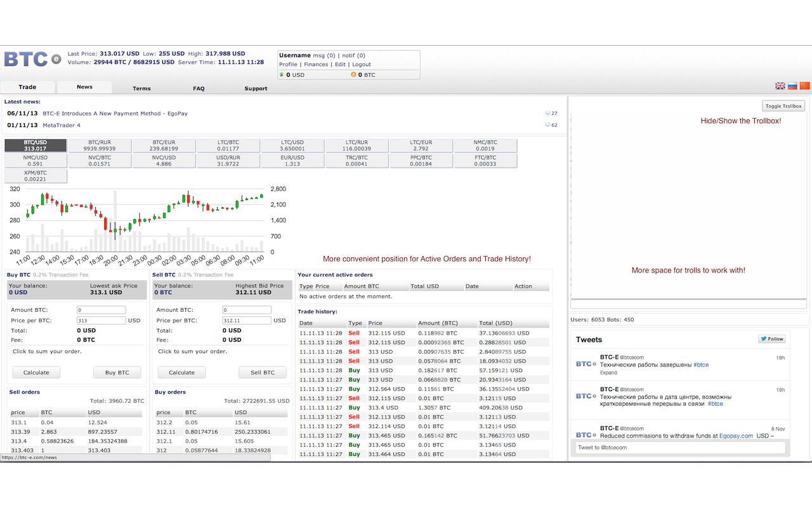Select the NVC/BTC currency pair
The image size is (812, 508).
click(100, 161)
